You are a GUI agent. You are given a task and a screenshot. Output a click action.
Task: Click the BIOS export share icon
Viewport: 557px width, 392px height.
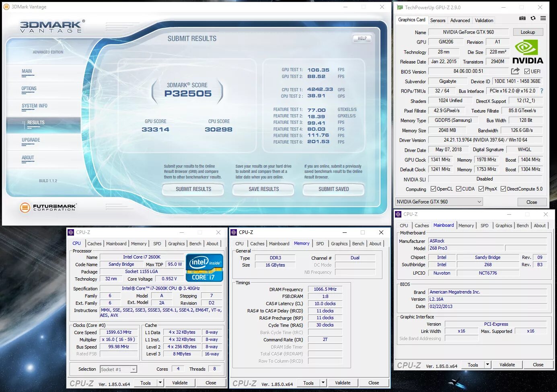tap(515, 71)
